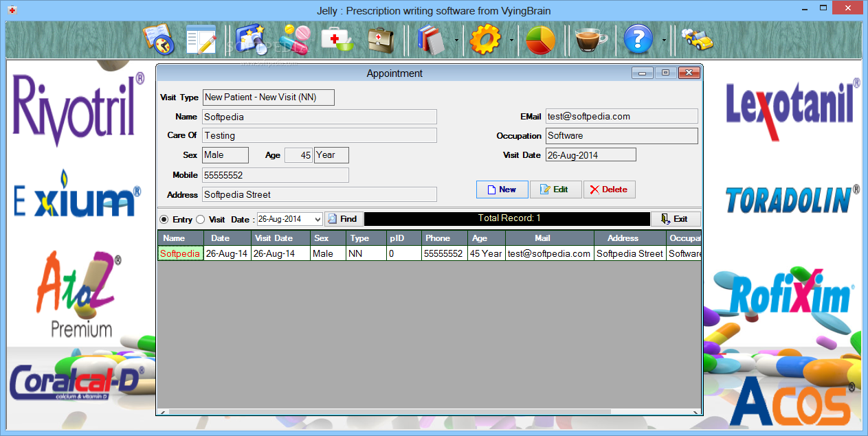Screen dimensions: 868x436
Task: Click the yellow toy car toolbar icon
Action: click(697, 39)
